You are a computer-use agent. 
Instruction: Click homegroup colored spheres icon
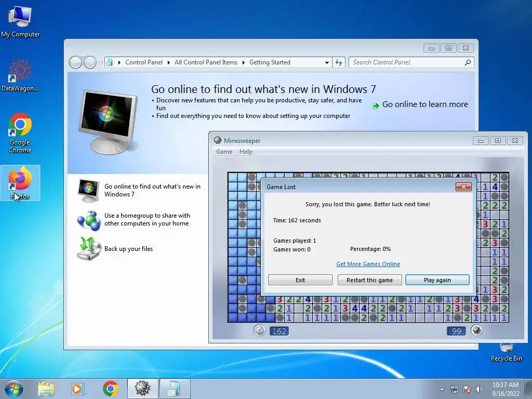pyautogui.click(x=89, y=220)
